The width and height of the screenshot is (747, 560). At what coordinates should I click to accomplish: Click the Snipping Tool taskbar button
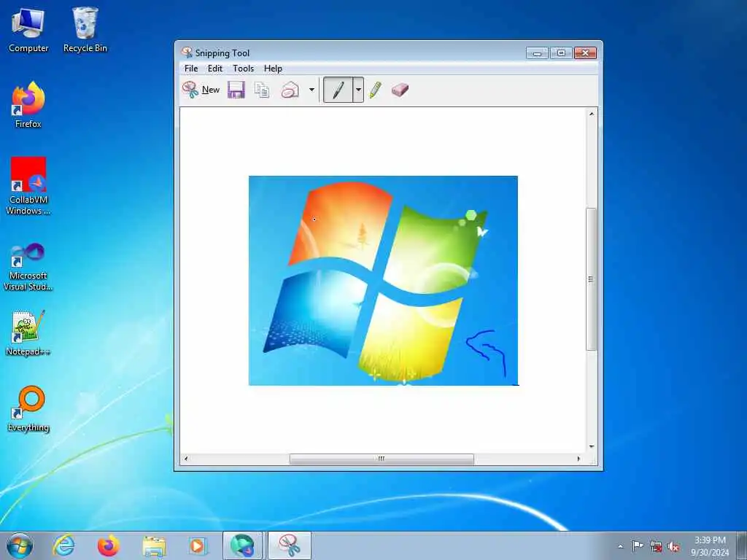(289, 545)
